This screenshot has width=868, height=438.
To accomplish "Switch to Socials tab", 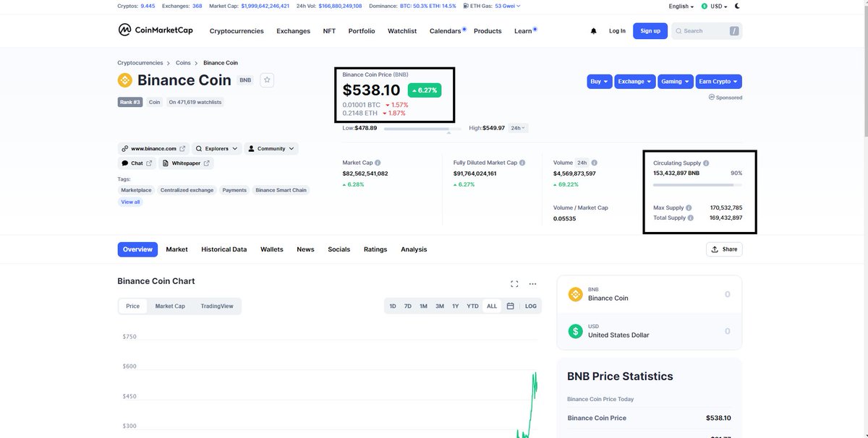I will click(x=339, y=249).
